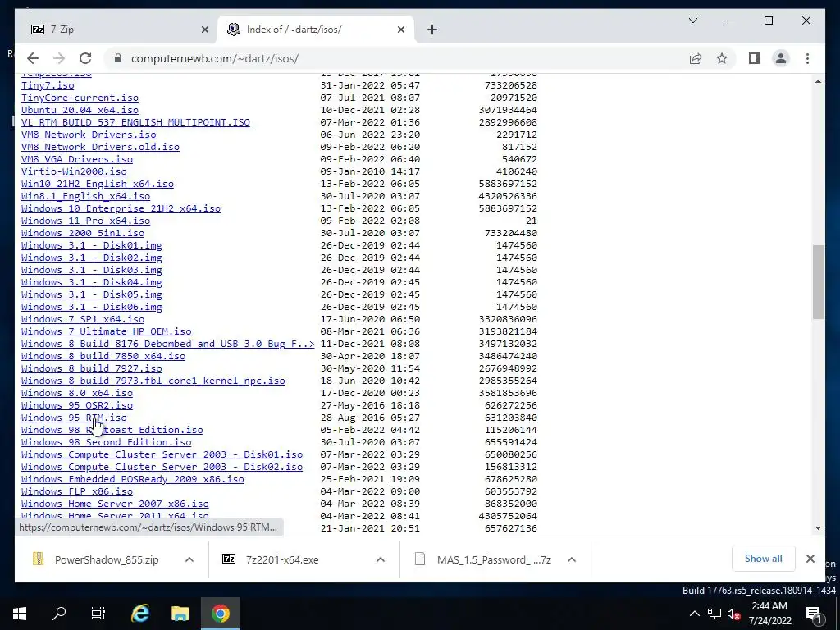Viewport: 840px width, 630px height.
Task: Expand 7z2201-x64.exe download options
Action: [x=381, y=559]
